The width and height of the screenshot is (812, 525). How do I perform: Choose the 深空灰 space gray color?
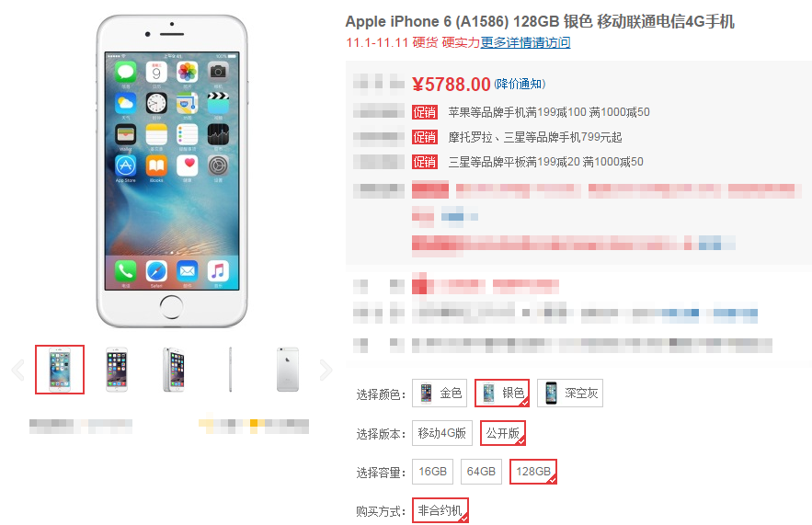click(x=569, y=393)
